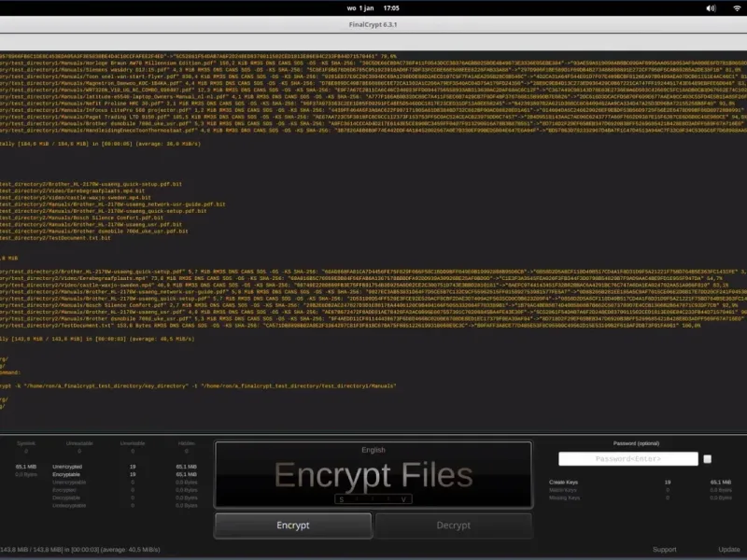Change the English language label
747x560 pixels.
coord(373,450)
